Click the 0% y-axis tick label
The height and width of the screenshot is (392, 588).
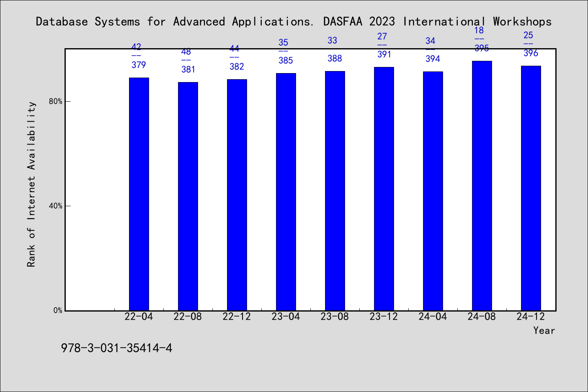pos(58,310)
